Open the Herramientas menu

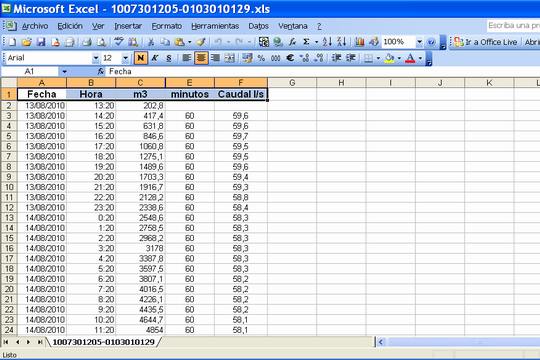click(215, 26)
